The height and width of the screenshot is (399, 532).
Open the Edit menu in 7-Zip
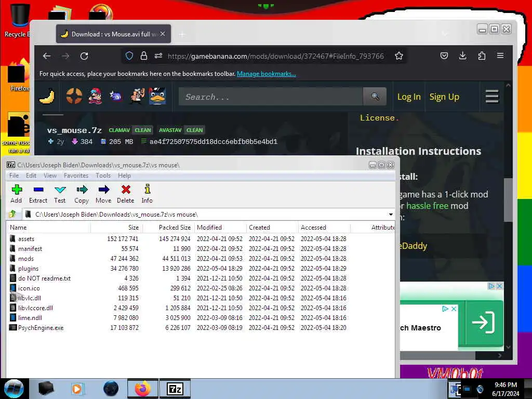click(x=31, y=176)
